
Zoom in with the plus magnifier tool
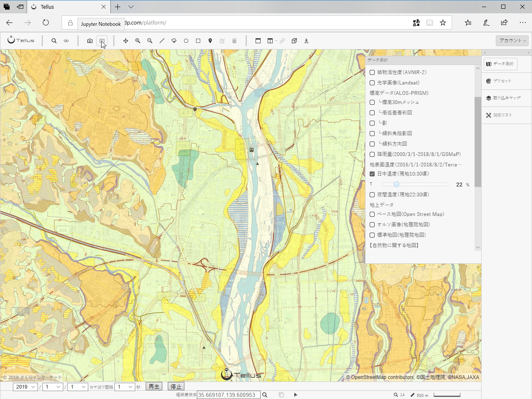[x=138, y=41]
